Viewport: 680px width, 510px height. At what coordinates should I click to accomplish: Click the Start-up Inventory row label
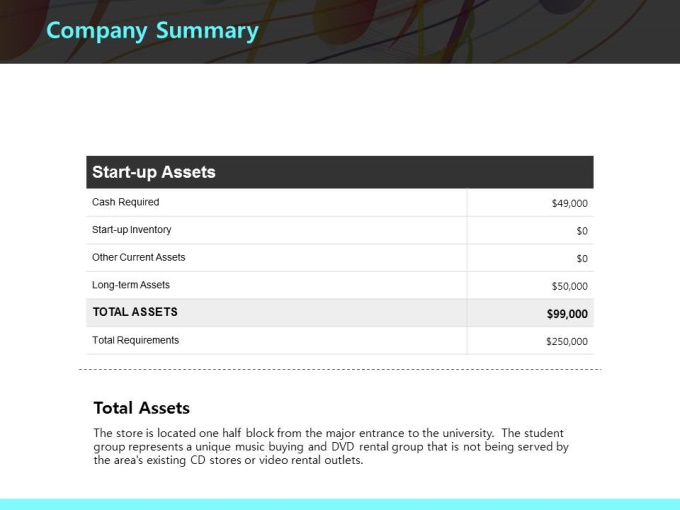click(x=131, y=230)
